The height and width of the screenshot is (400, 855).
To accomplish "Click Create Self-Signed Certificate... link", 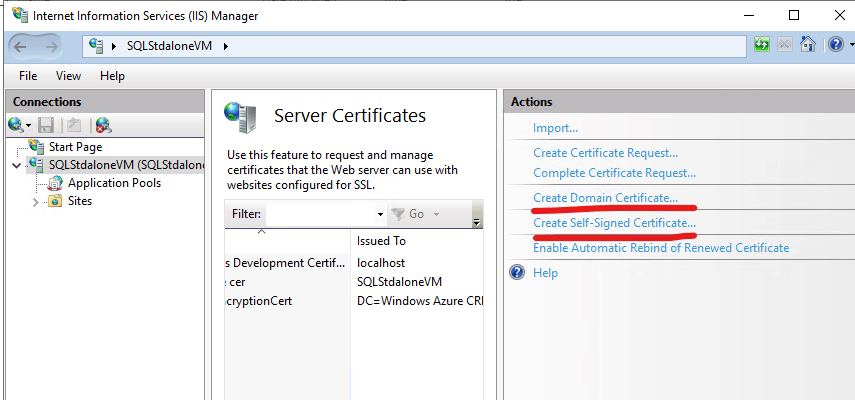I will click(x=614, y=223).
